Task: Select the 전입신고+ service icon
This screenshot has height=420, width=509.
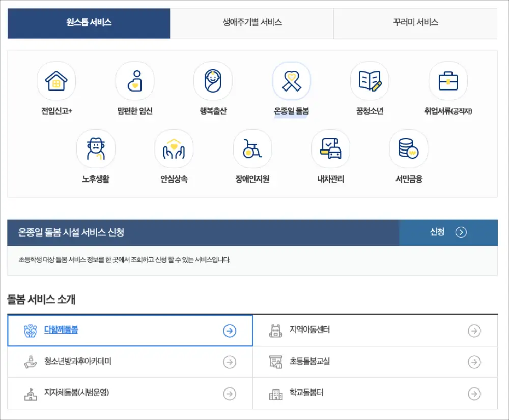Action: (56, 80)
